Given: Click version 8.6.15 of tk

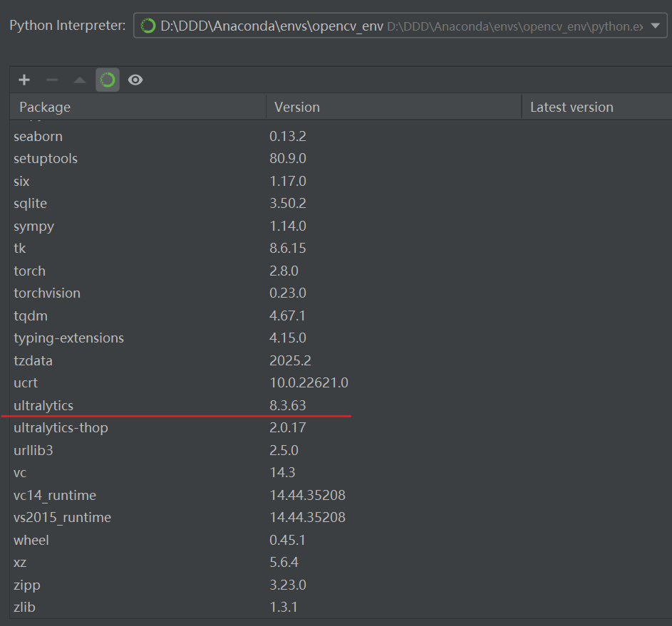Looking at the screenshot, I should (288, 249).
